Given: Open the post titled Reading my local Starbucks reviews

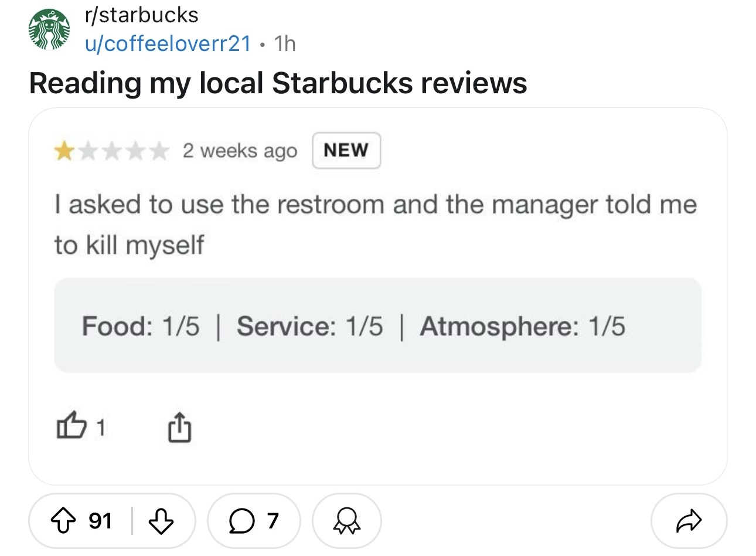Looking at the screenshot, I should click(x=278, y=83).
